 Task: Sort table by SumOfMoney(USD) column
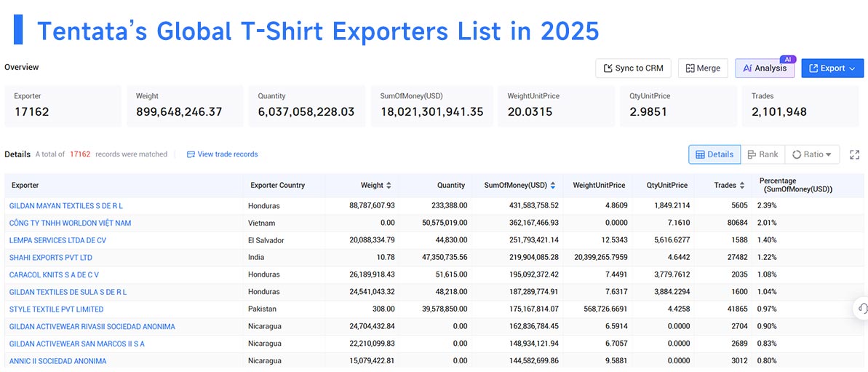[x=553, y=186]
